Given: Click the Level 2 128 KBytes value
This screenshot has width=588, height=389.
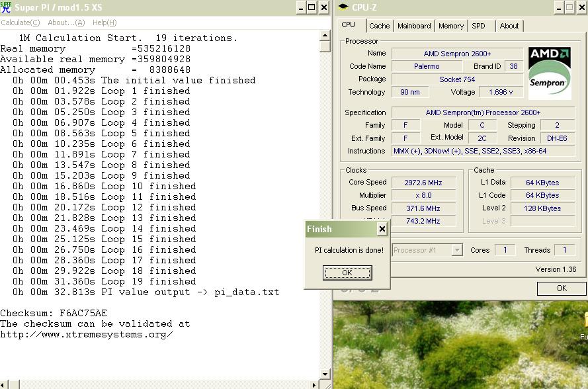Looking at the screenshot, I should coord(542,208).
